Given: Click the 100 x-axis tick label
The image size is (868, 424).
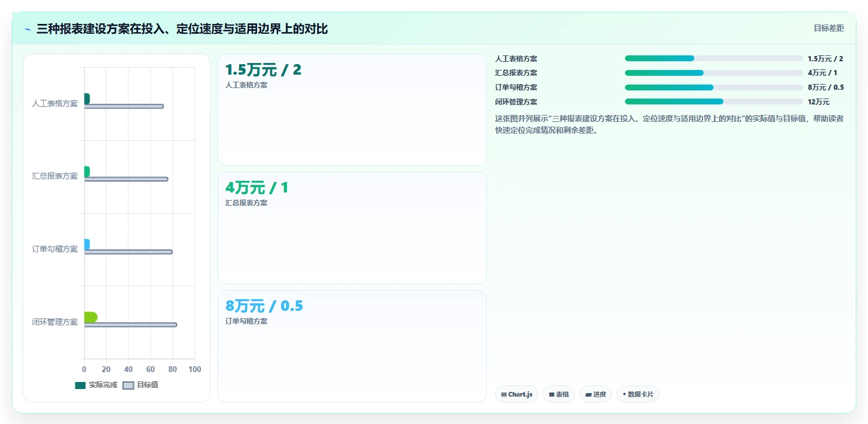Looking at the screenshot, I should [195, 370].
